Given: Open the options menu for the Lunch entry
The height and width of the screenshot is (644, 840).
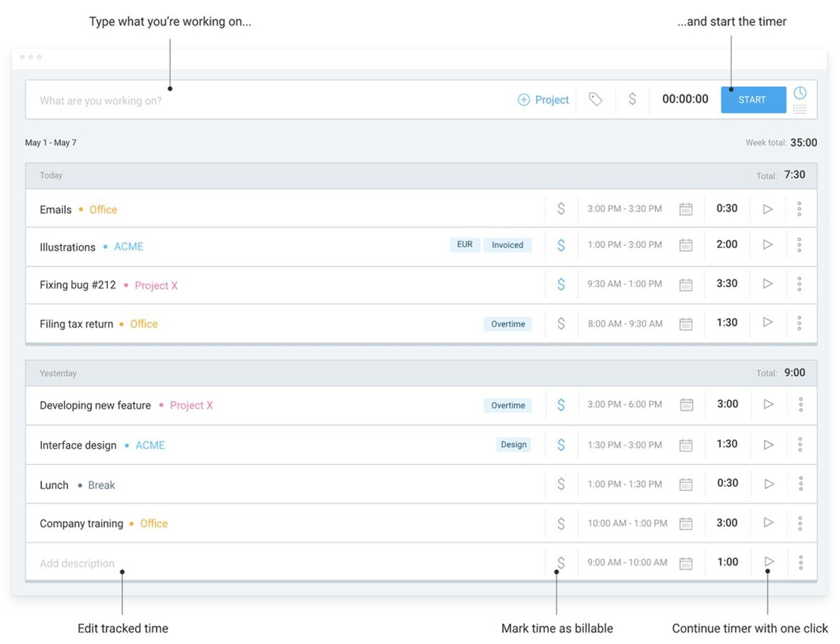Looking at the screenshot, I should [799, 484].
